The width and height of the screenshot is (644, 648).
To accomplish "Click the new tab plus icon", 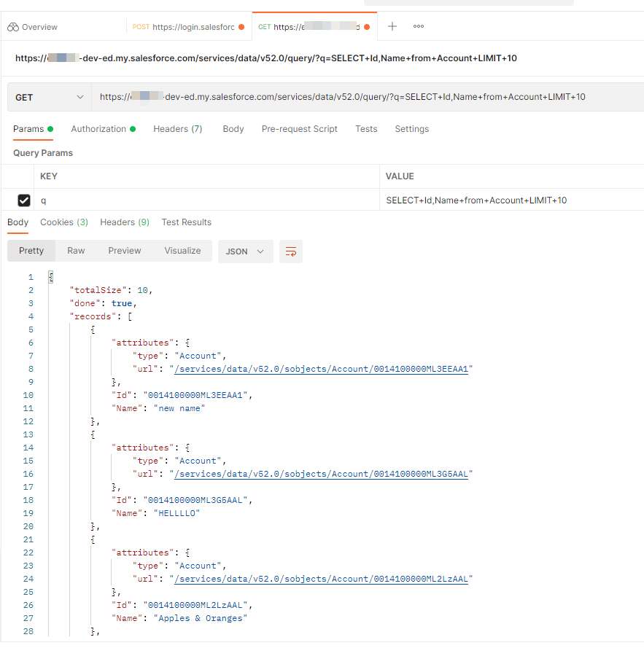I will [392, 26].
